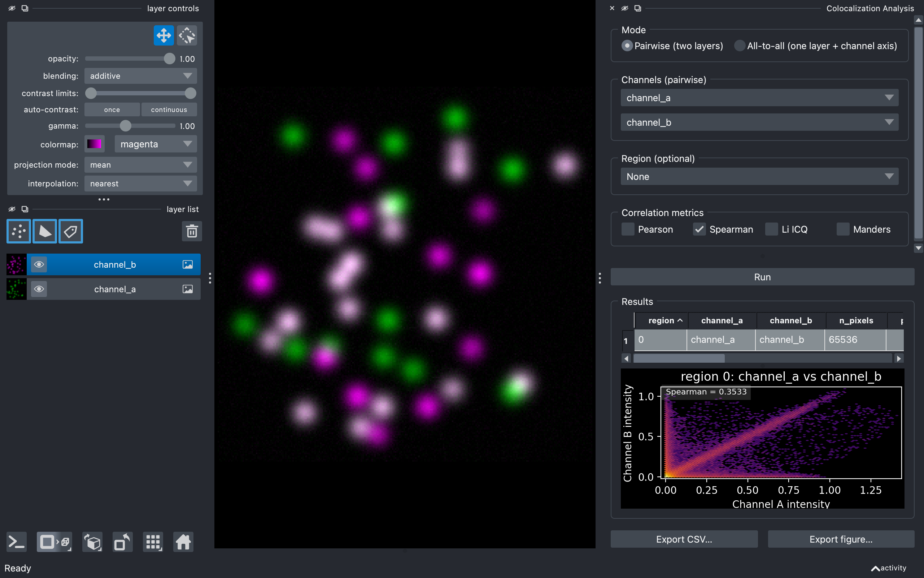
Task: Change the order of displayed dimensions
Action: pyautogui.click(x=92, y=542)
